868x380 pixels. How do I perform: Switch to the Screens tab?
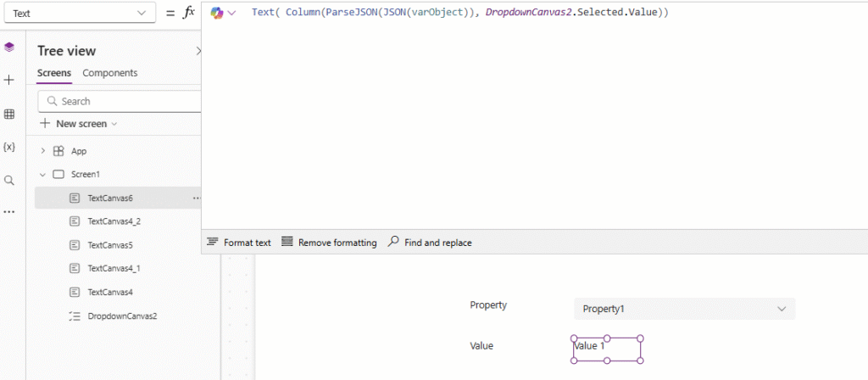coord(54,73)
